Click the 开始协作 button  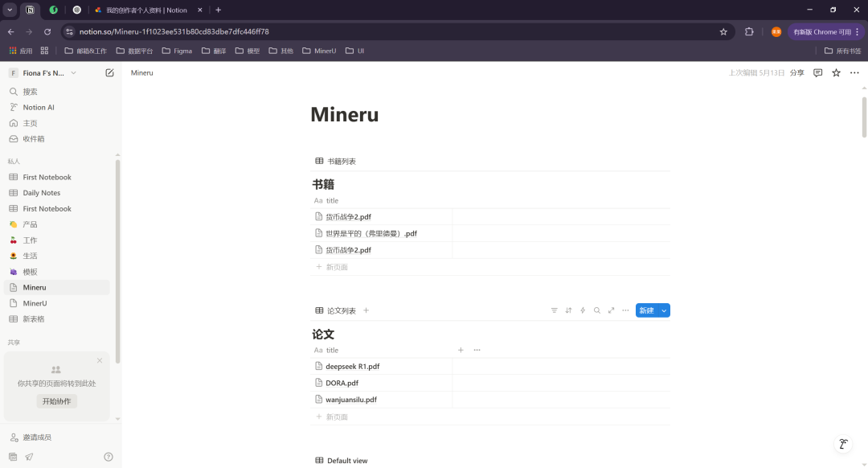pyautogui.click(x=56, y=401)
